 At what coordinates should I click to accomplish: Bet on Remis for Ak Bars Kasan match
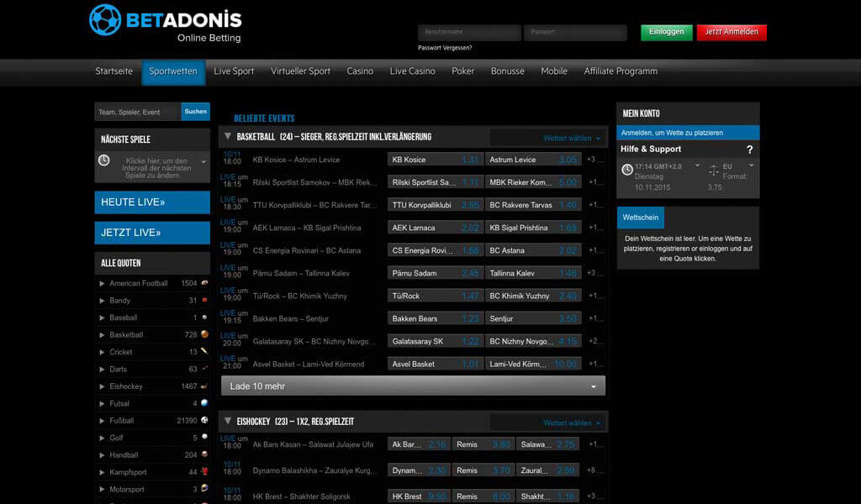[483, 444]
